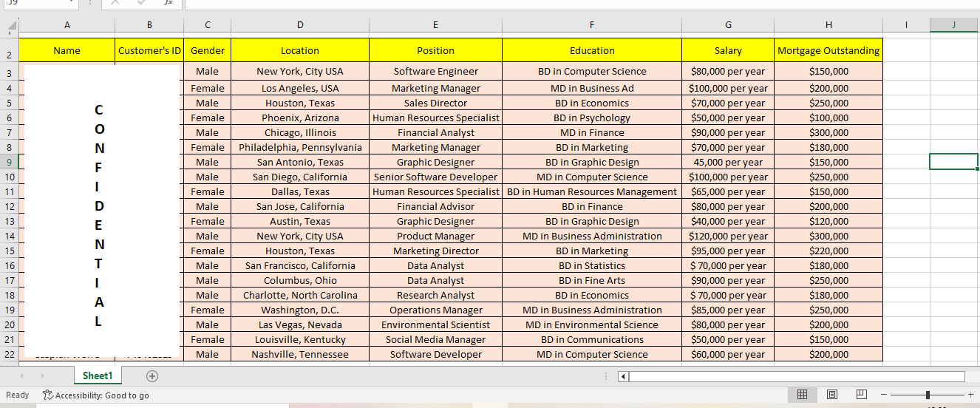Screen dimensions: 980x408
Task: Select the Nashville, Tennessee cell
Action: (x=300, y=354)
